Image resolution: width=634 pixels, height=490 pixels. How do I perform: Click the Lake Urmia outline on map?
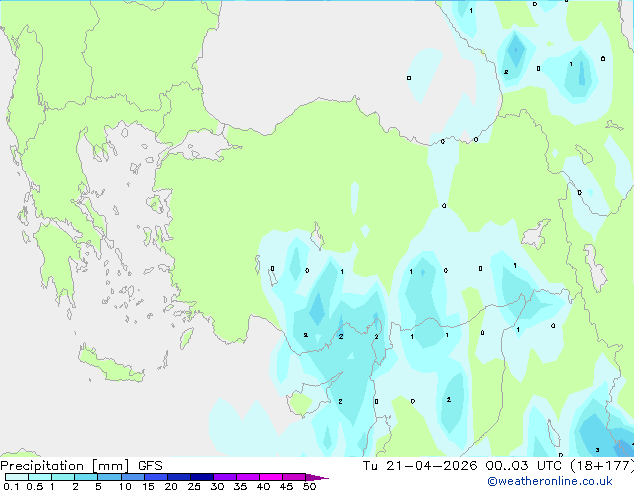pos(595,268)
